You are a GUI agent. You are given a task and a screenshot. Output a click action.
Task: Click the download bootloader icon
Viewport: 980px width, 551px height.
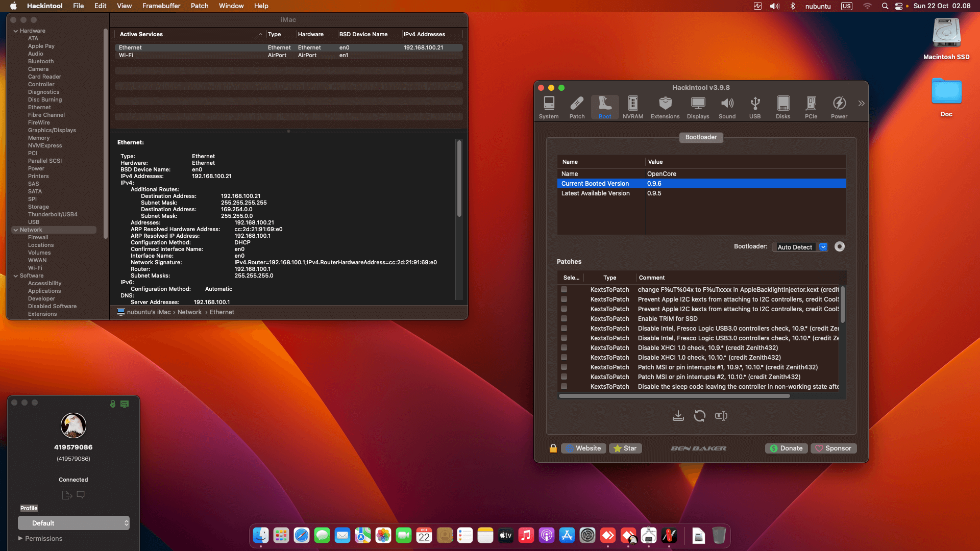(x=678, y=416)
